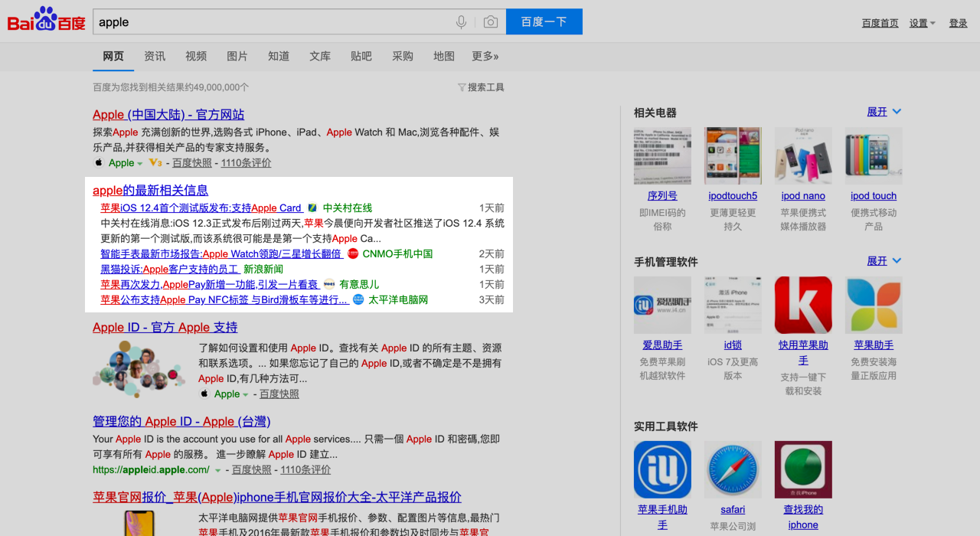Open the 更多 categories menu
The width and height of the screenshot is (980, 536).
point(485,56)
